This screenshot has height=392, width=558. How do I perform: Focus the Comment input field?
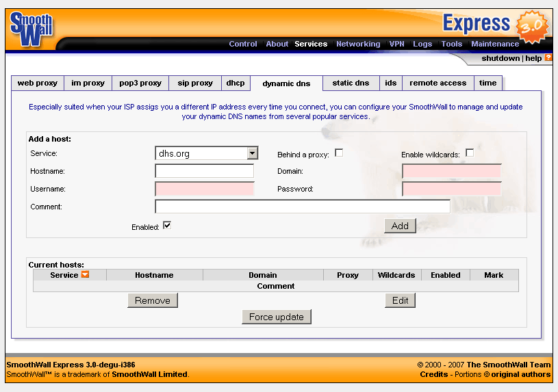point(303,207)
